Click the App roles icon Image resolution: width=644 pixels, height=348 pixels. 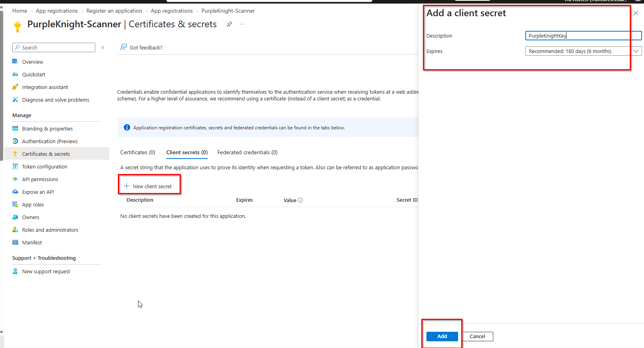[x=15, y=204]
